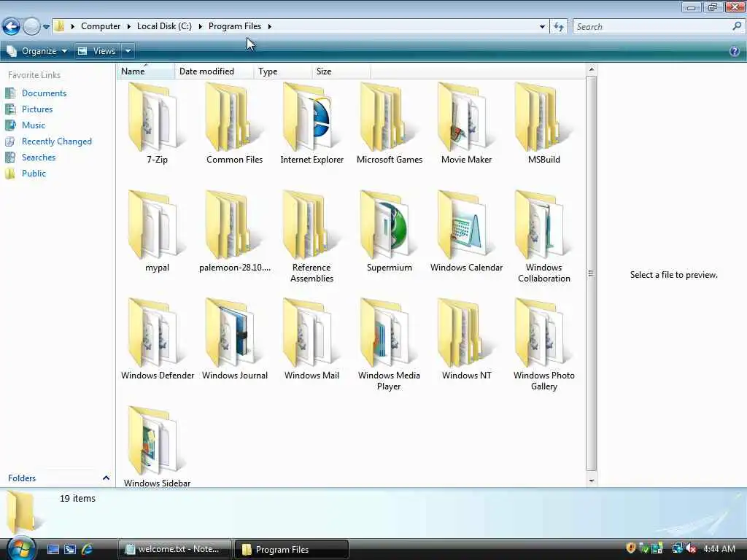Open the Views dropdown arrow
747x560 pixels.
click(x=128, y=51)
